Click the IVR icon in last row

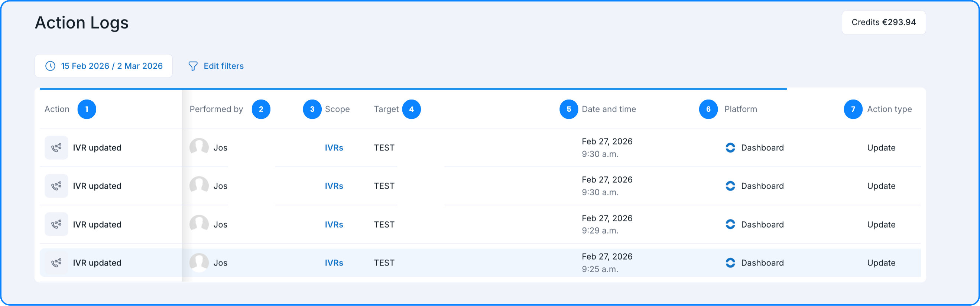[x=56, y=263]
